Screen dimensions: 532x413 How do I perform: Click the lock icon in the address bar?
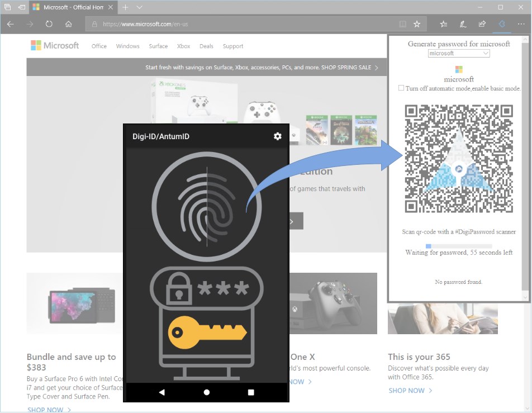pos(94,24)
